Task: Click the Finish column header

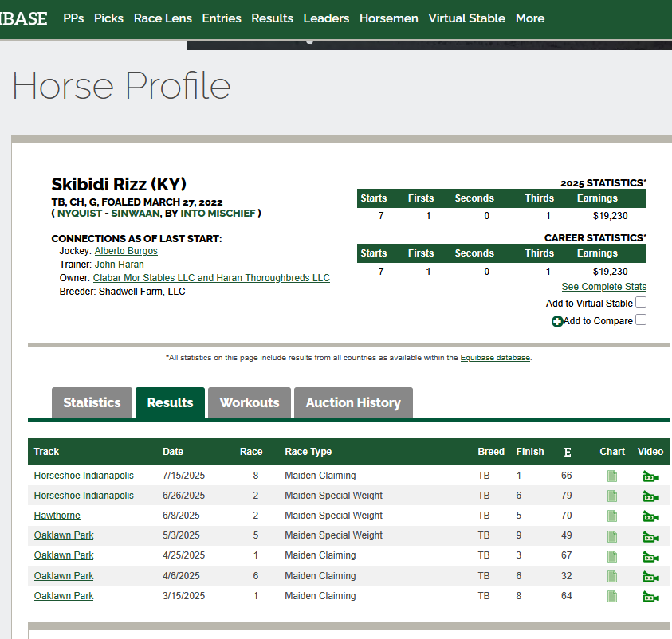Action: point(530,452)
